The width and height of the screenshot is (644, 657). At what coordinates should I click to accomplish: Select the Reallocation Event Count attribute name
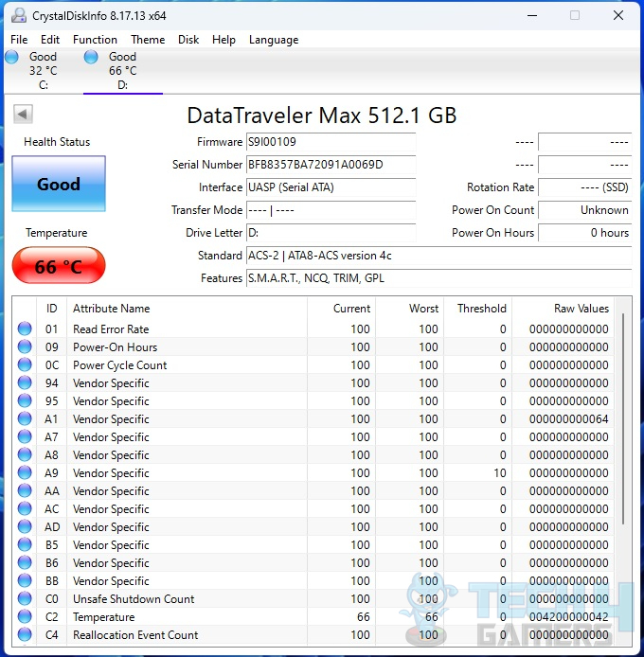pos(135,635)
